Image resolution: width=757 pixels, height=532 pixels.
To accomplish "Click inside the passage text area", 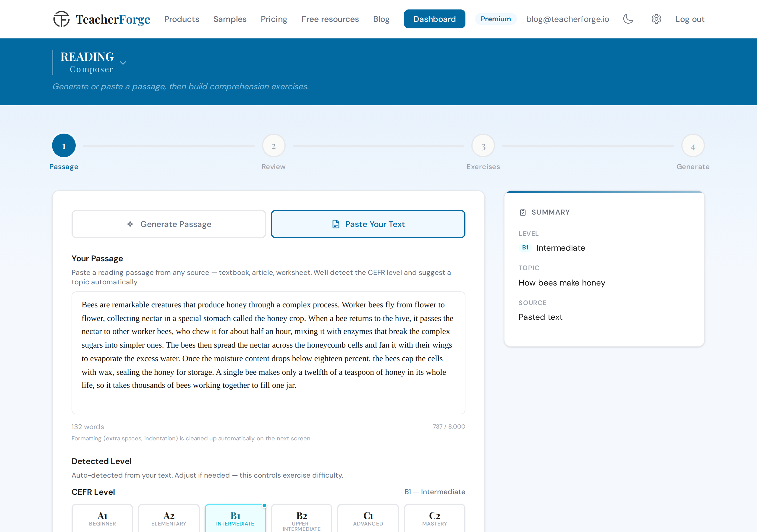I will tap(268, 353).
